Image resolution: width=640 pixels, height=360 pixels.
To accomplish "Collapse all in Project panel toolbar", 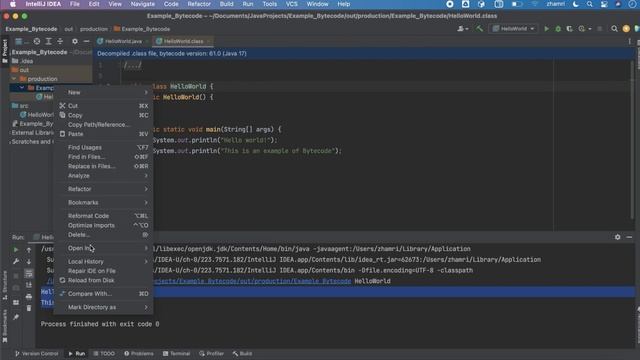I will pos(60,41).
